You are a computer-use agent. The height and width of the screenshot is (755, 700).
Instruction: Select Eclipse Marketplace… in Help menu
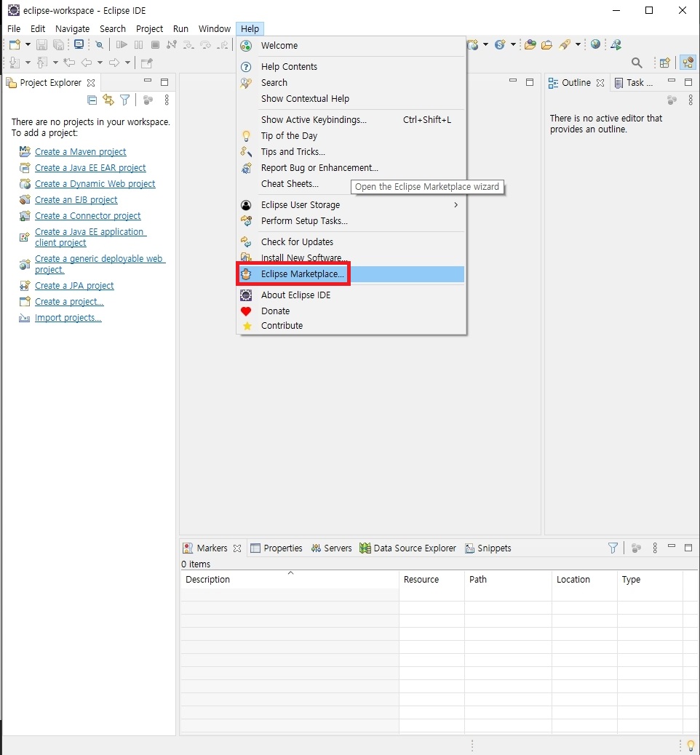(351, 274)
